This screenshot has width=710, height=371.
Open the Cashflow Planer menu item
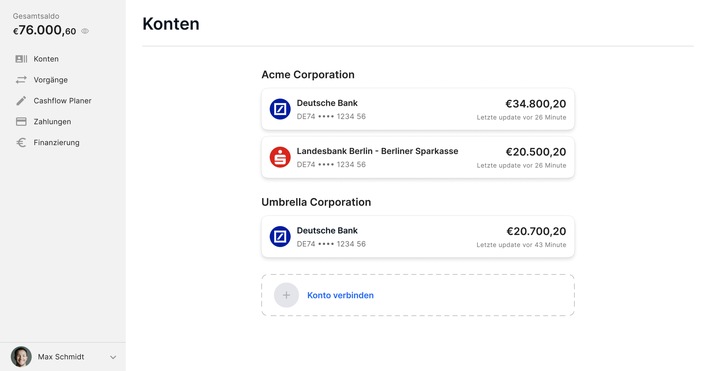[x=62, y=101]
